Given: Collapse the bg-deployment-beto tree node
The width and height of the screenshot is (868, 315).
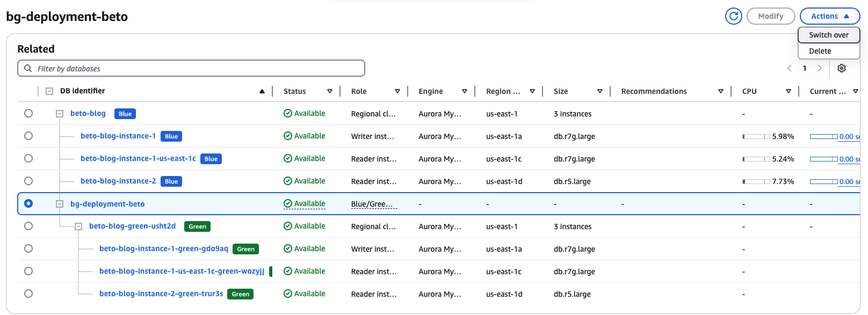Looking at the screenshot, I should coord(60,204).
